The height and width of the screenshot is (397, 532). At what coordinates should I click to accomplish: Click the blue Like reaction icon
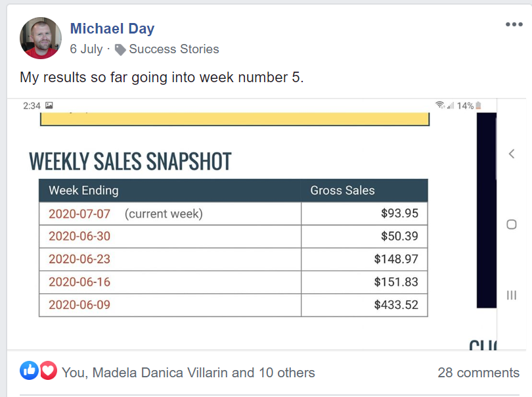click(29, 370)
